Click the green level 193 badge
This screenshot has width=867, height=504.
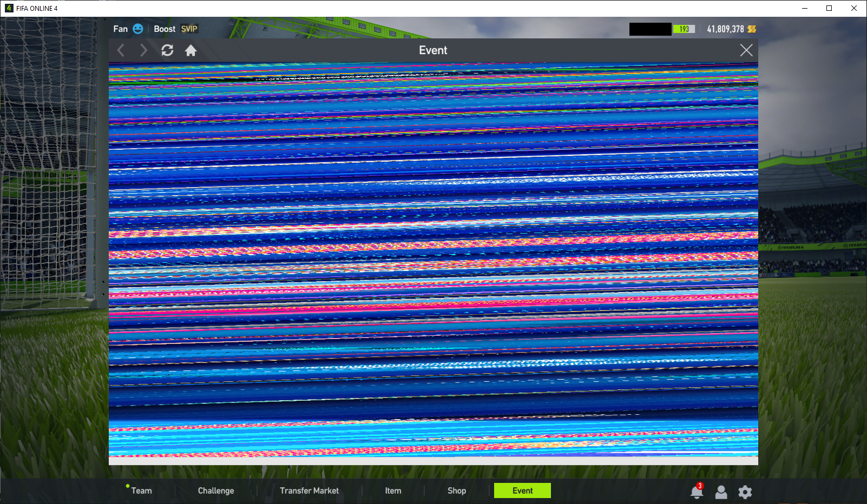(x=684, y=29)
